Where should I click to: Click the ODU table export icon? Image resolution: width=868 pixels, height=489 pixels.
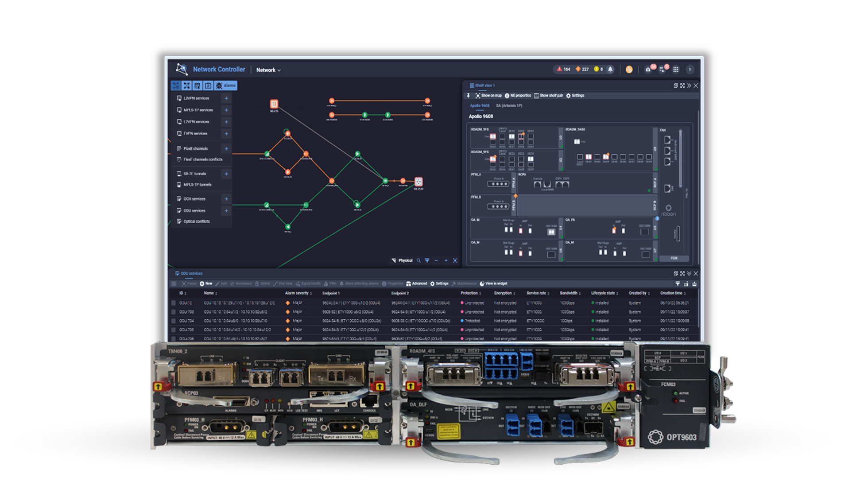(694, 284)
